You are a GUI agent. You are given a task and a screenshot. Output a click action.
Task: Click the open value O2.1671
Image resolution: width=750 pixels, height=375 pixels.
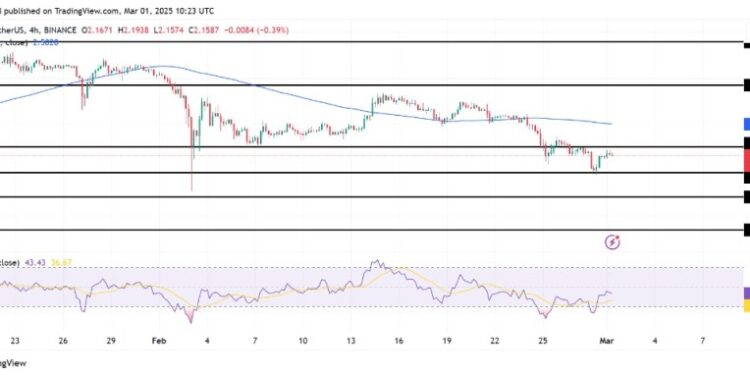pos(98,30)
